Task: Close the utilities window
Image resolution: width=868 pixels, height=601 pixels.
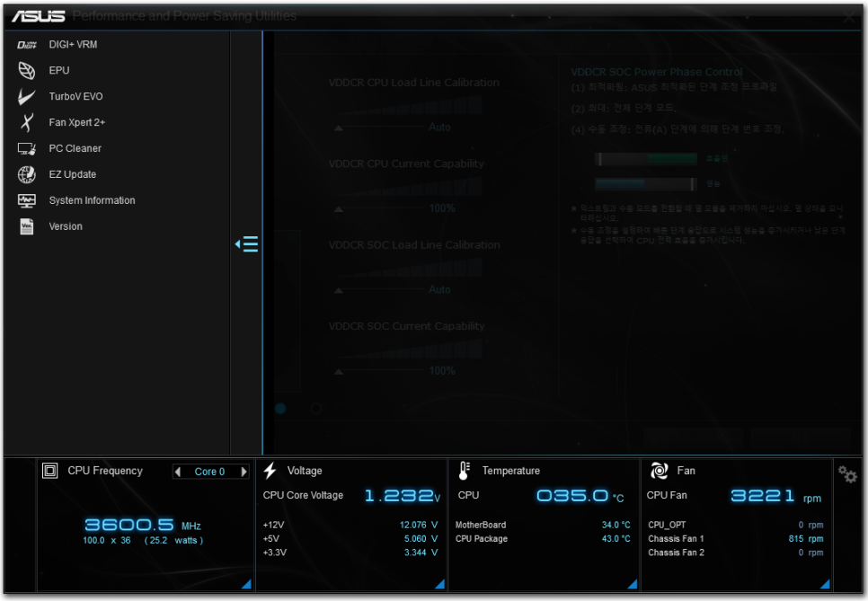Action: 848,16
